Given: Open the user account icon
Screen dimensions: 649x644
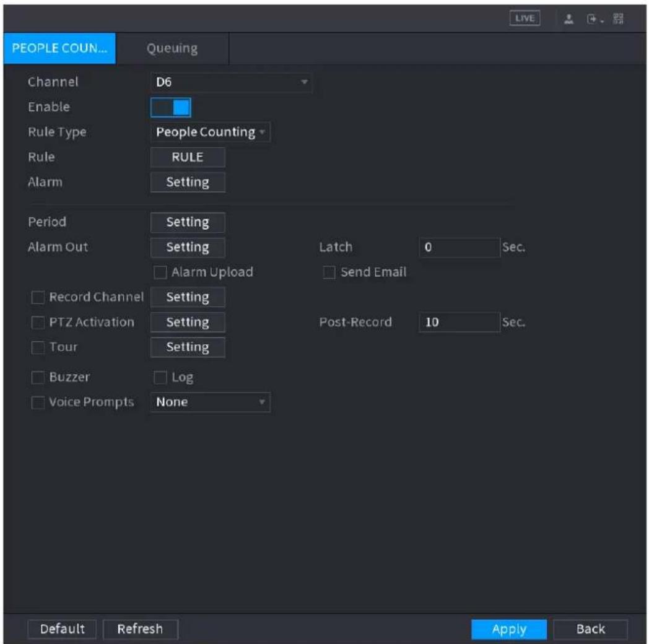Looking at the screenshot, I should (568, 19).
